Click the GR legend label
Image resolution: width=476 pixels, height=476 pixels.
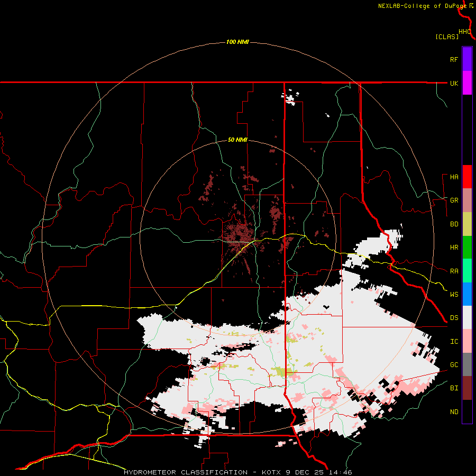tap(454, 200)
